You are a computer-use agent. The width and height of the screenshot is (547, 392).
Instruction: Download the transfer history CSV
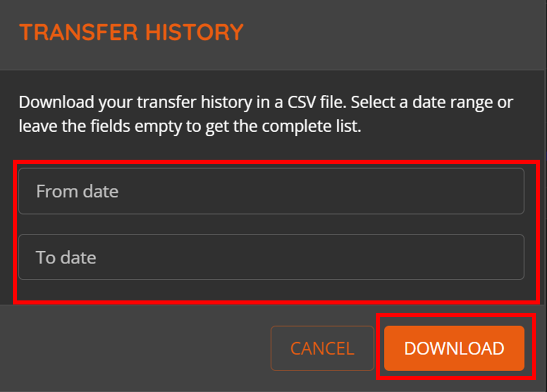click(x=454, y=348)
